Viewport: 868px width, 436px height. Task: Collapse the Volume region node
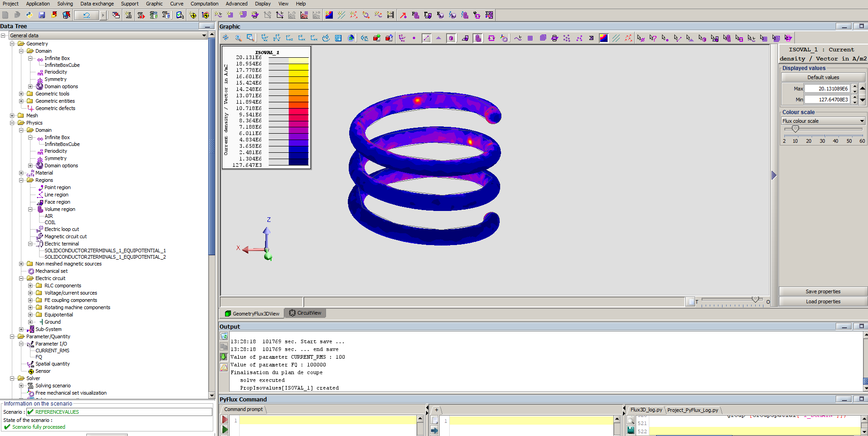[x=30, y=209]
